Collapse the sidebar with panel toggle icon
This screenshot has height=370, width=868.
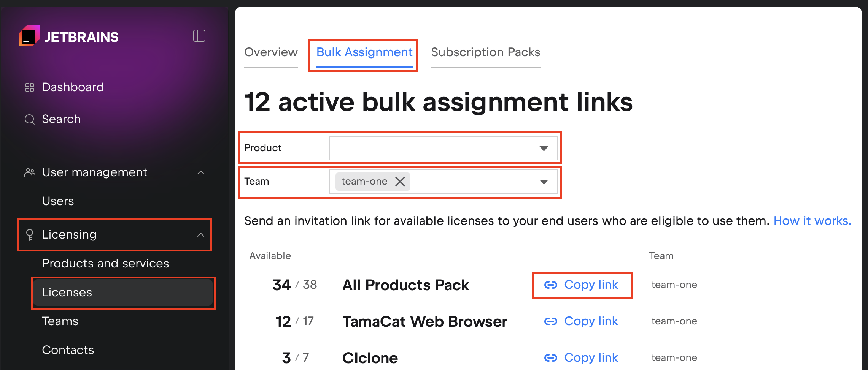pyautogui.click(x=199, y=36)
